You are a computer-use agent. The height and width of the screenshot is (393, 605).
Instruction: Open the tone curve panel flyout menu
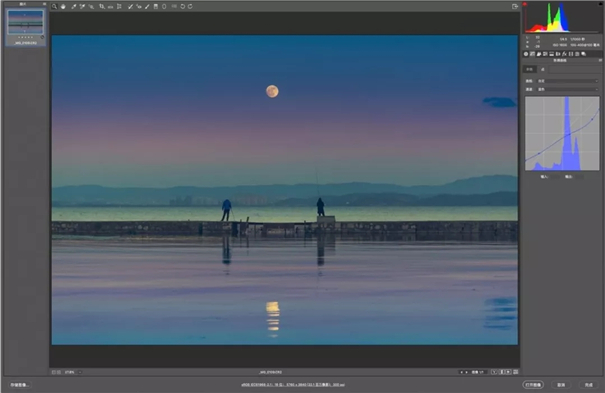tap(600, 60)
